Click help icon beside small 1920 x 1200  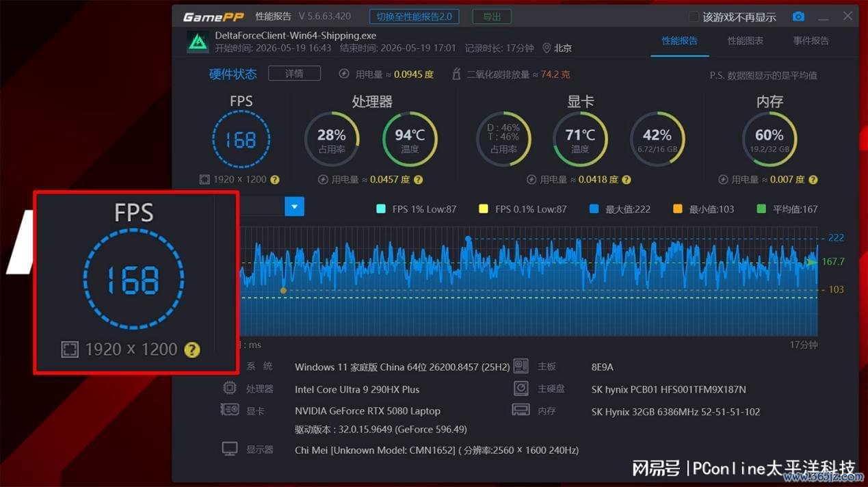click(274, 180)
